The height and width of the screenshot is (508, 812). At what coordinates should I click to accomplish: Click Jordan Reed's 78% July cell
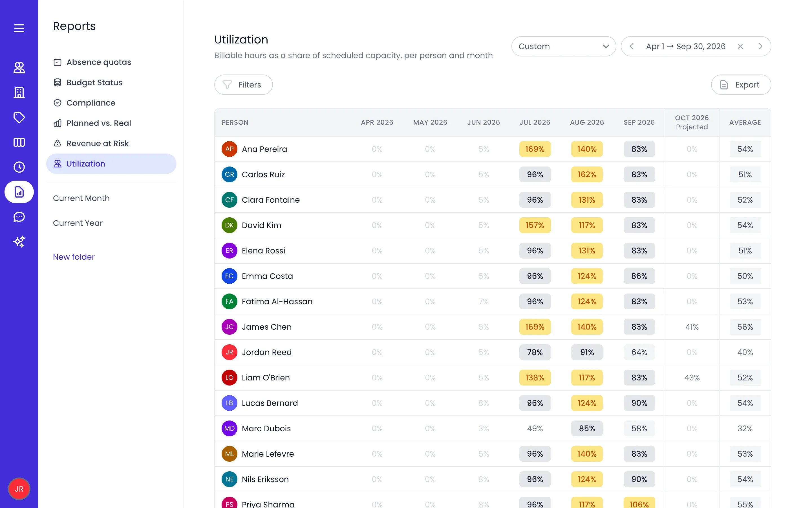(x=535, y=352)
